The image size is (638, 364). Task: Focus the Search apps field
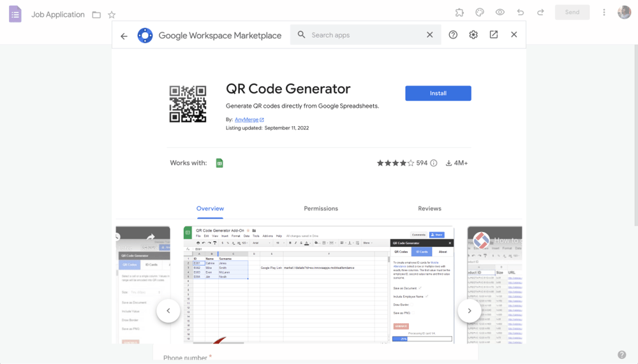366,35
